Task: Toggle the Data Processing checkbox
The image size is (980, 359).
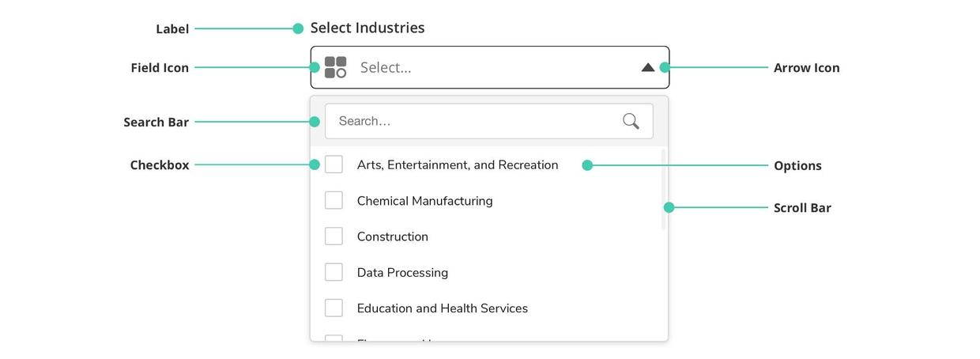Action: point(334,272)
